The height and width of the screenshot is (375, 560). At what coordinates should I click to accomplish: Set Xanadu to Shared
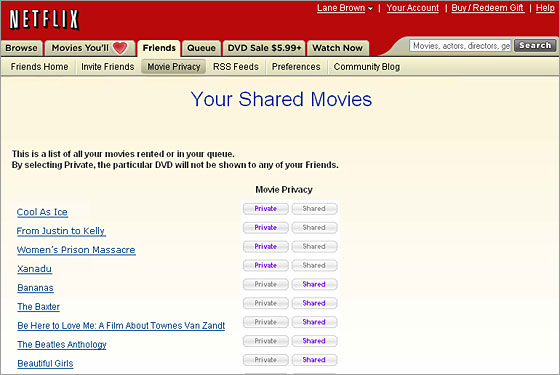(x=314, y=266)
